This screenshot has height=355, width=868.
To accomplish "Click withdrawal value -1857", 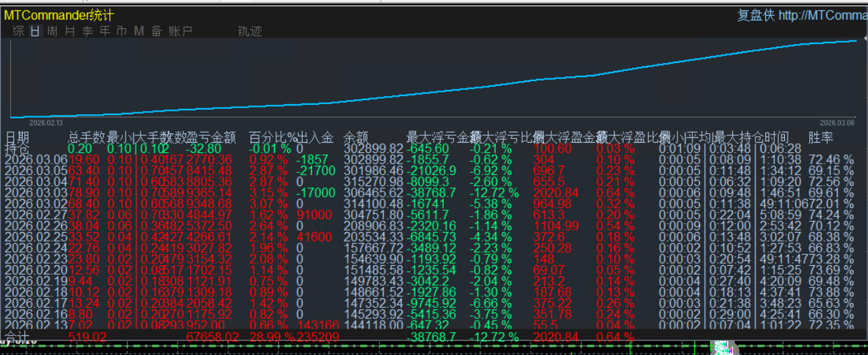I will 312,159.
